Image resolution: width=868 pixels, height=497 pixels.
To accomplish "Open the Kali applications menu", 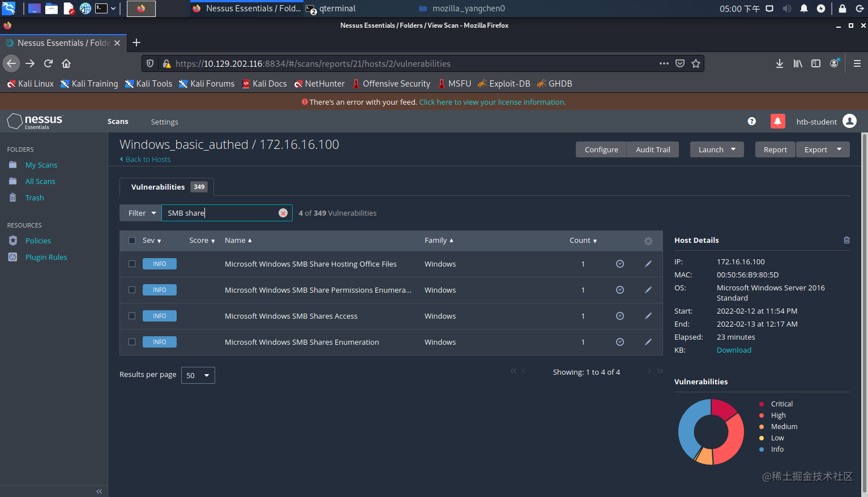I will click(x=8, y=8).
